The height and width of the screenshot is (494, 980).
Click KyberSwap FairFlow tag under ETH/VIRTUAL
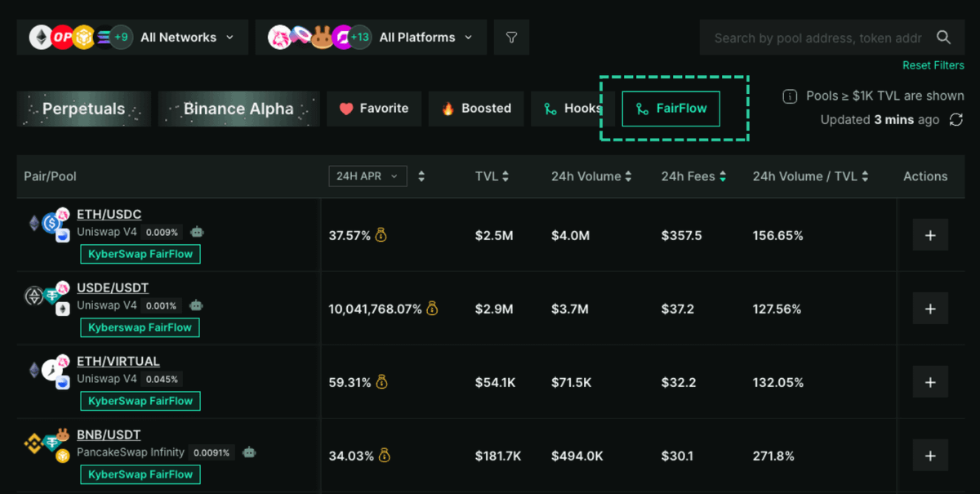[140, 401]
